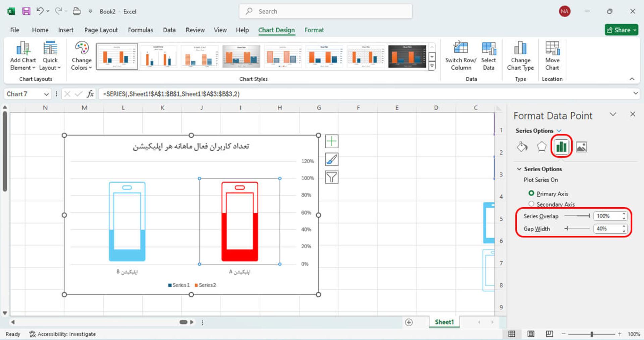Select Sheet1 tab
This screenshot has width=644, height=340.
click(444, 322)
